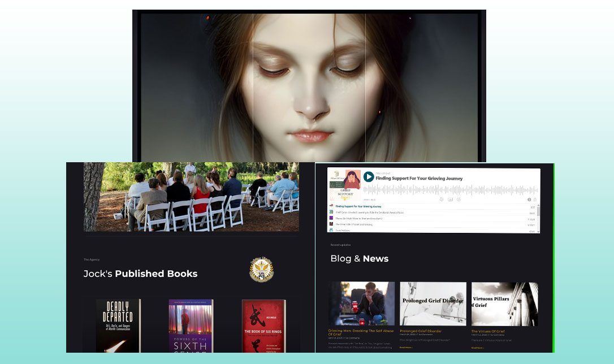Image resolution: width=614 pixels, height=364 pixels.
Task: Select 'Finding Support For Your Grieving Journey' playlist row
Action: (433, 206)
